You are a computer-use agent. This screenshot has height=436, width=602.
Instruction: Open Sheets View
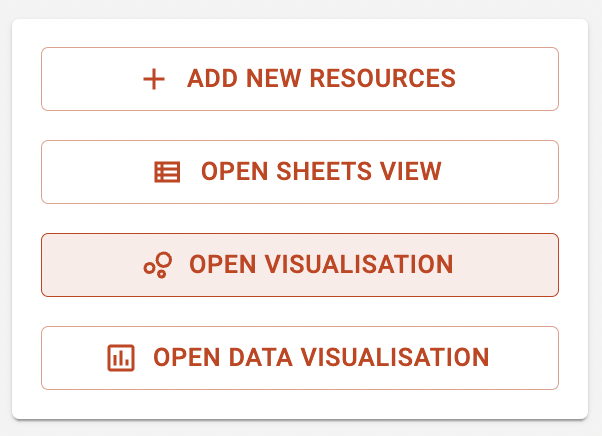point(300,172)
